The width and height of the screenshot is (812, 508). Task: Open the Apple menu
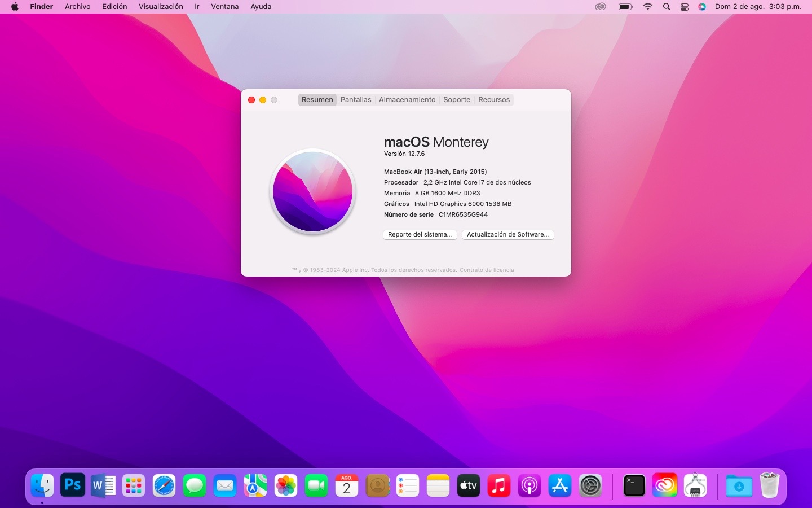click(x=15, y=7)
